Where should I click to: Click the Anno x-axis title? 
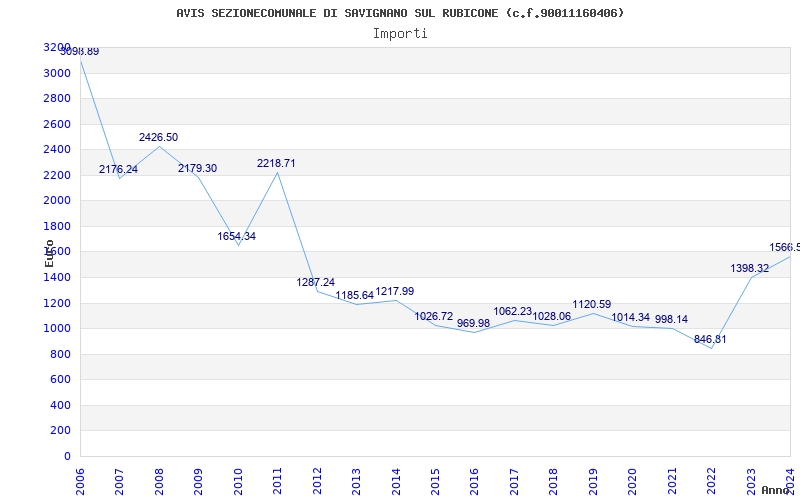pos(776,490)
